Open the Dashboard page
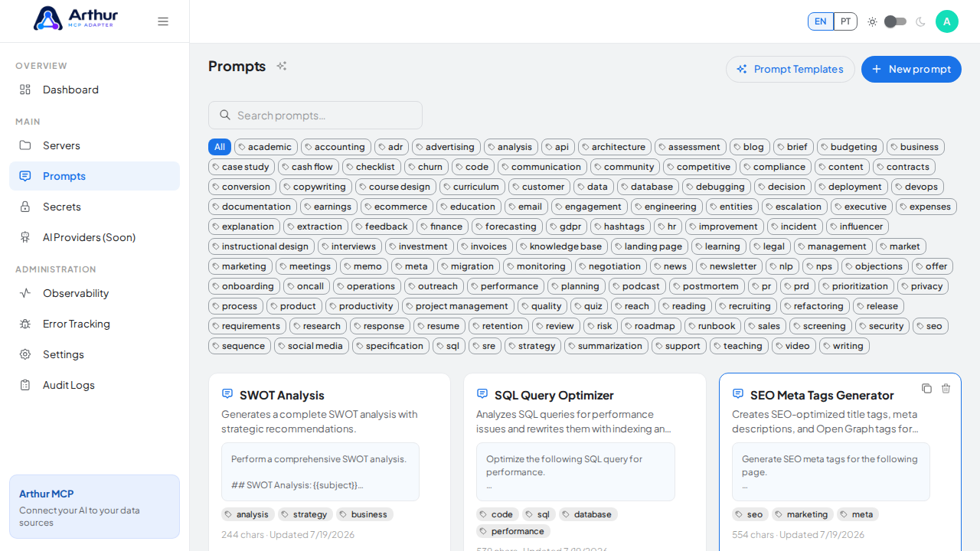Image resolution: width=980 pixels, height=551 pixels. [94, 90]
